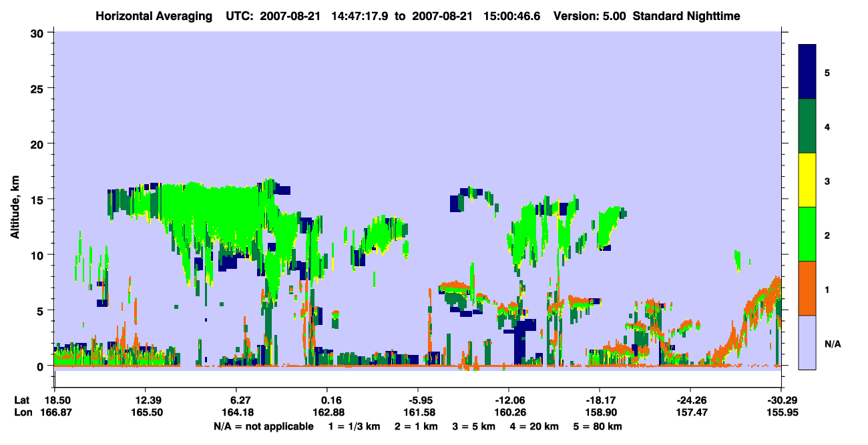
Task: Click the latitude value 6.27
Action: (238, 400)
